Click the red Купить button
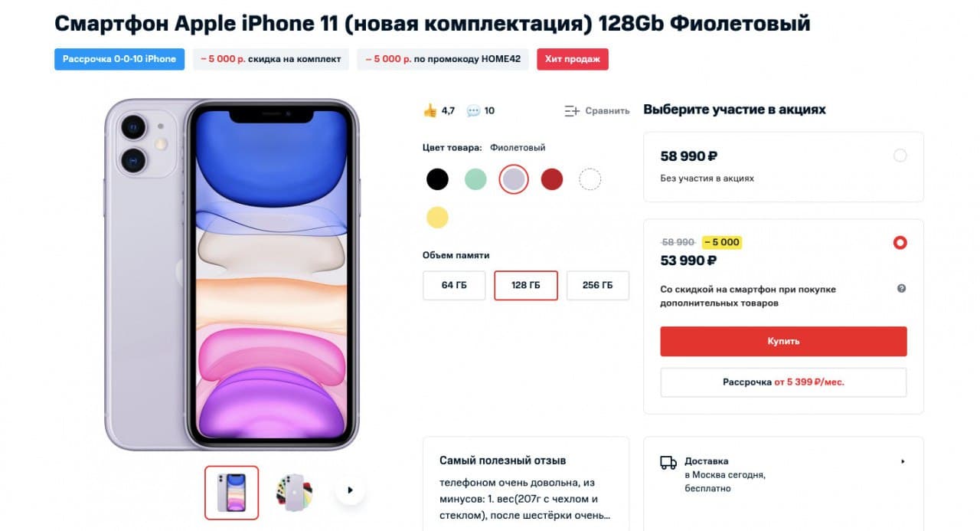Image resolution: width=980 pixels, height=531 pixels. [783, 342]
